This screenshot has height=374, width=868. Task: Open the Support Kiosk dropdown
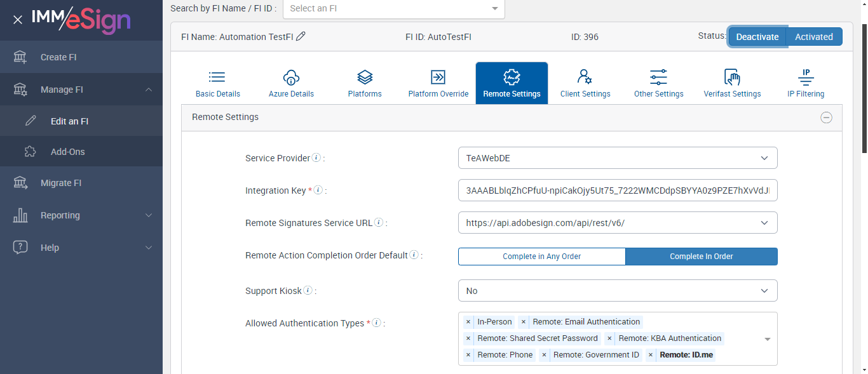coord(617,291)
